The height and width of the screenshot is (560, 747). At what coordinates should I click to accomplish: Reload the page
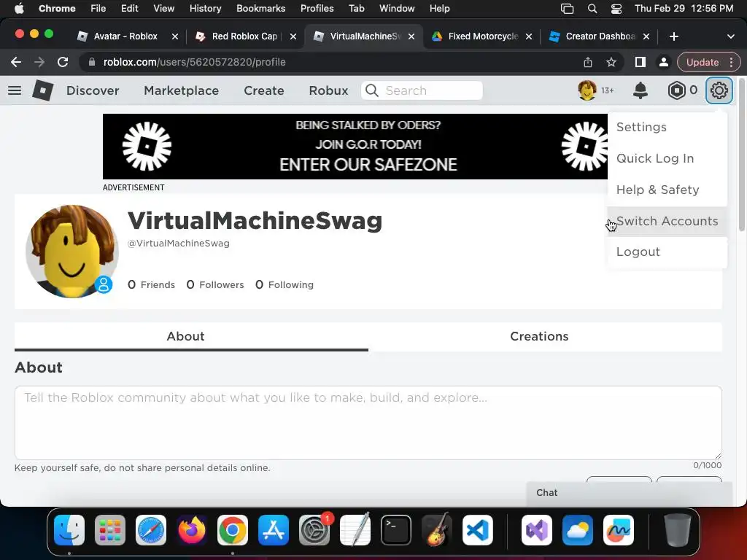coord(63,62)
